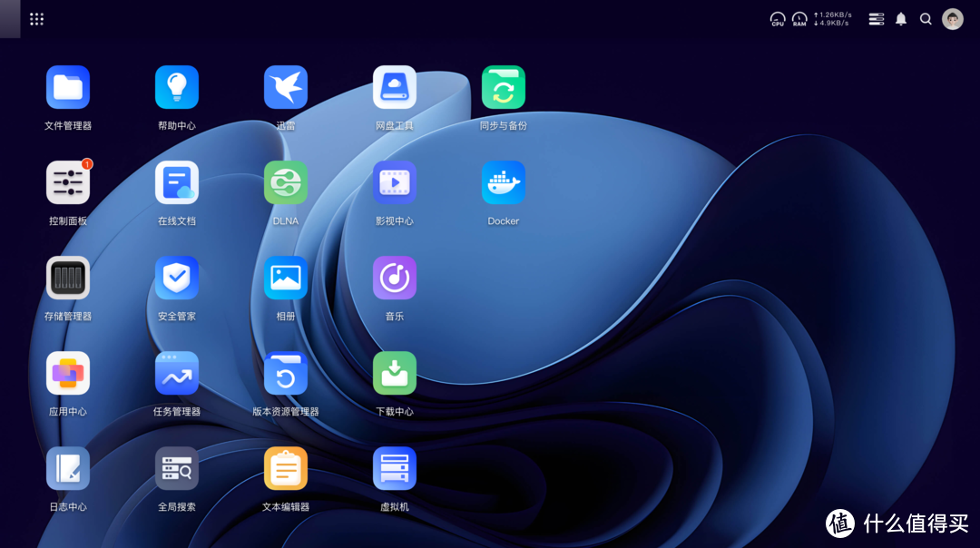980x548 pixels.
Task: Open the task list panel icon
Action: point(877,19)
